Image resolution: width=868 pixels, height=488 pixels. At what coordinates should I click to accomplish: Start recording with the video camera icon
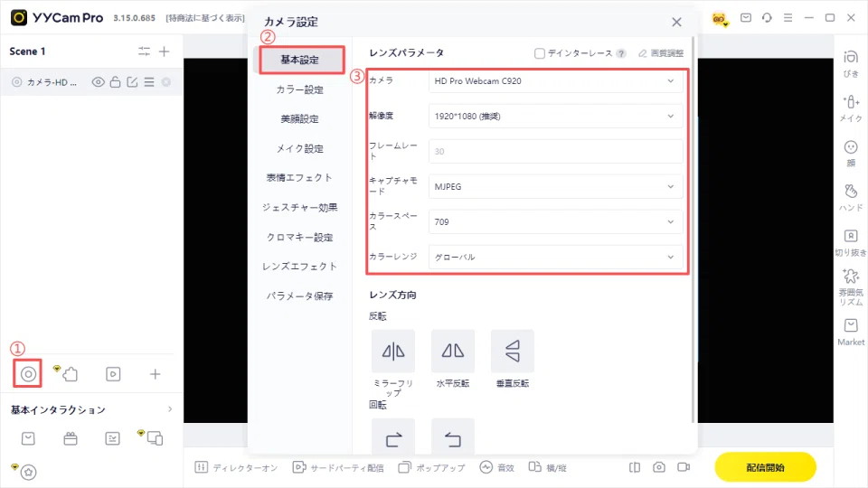coord(684,467)
